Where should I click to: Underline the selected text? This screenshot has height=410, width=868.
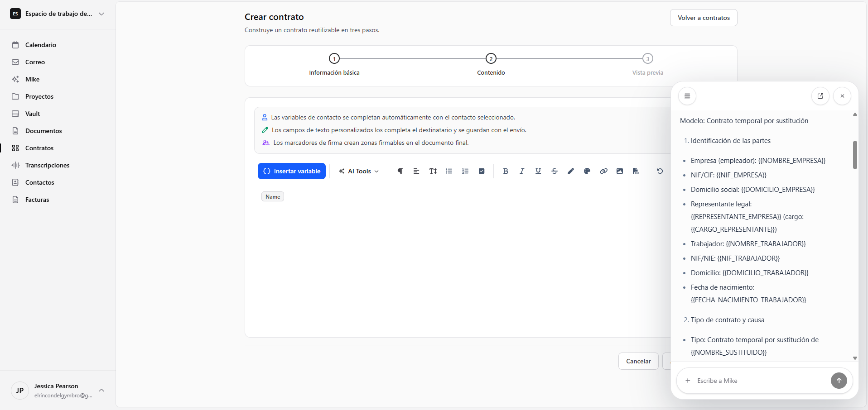[538, 171]
